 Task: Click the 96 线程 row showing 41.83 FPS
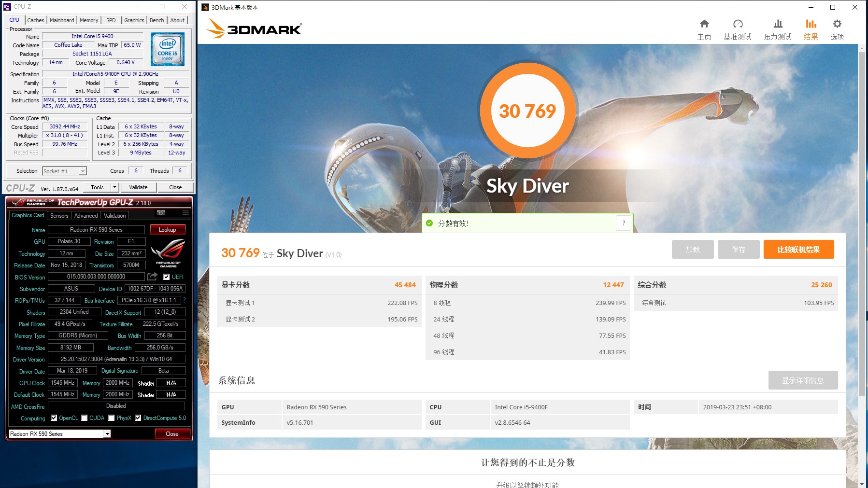pos(528,352)
